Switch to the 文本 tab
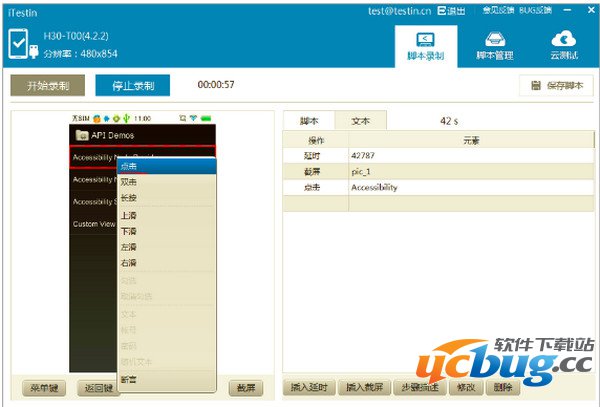600x407 pixels. tap(360, 120)
